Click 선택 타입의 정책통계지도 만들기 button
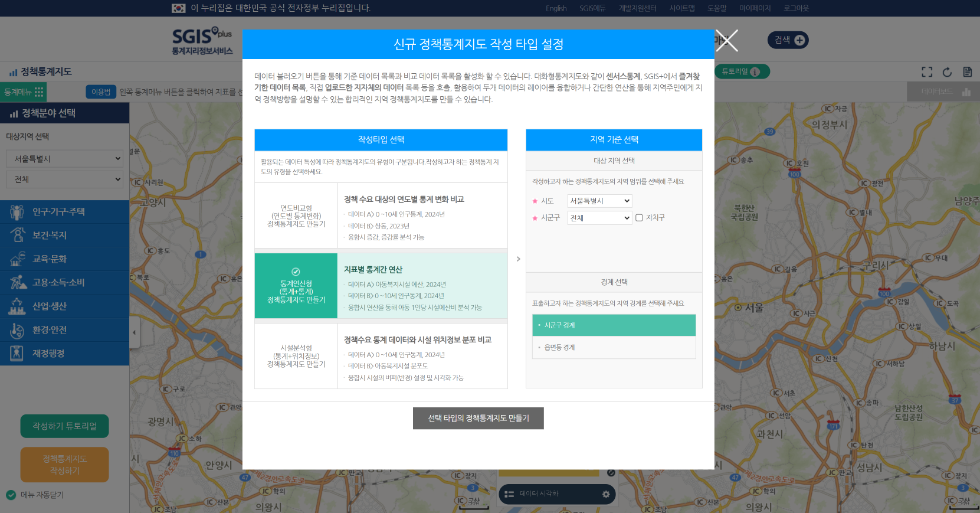 coord(478,418)
